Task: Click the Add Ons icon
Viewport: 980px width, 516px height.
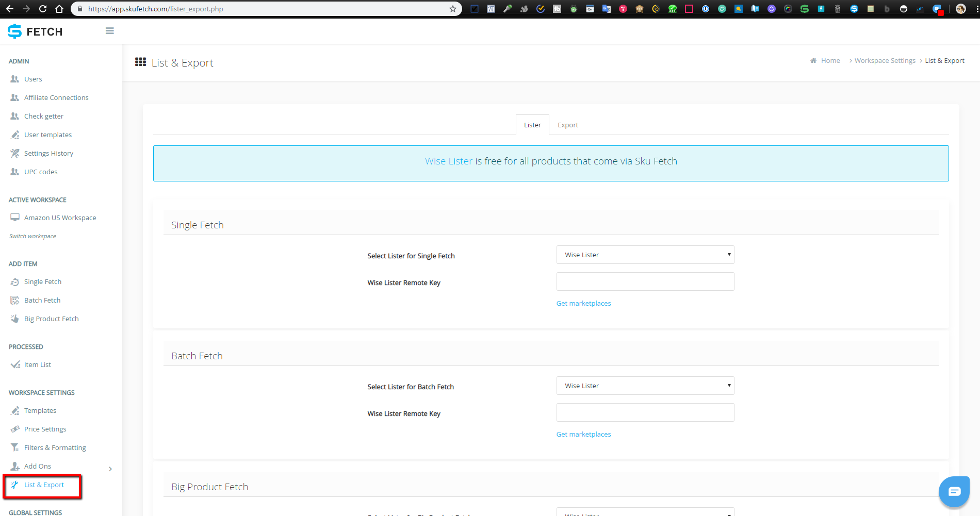Action: coord(15,466)
